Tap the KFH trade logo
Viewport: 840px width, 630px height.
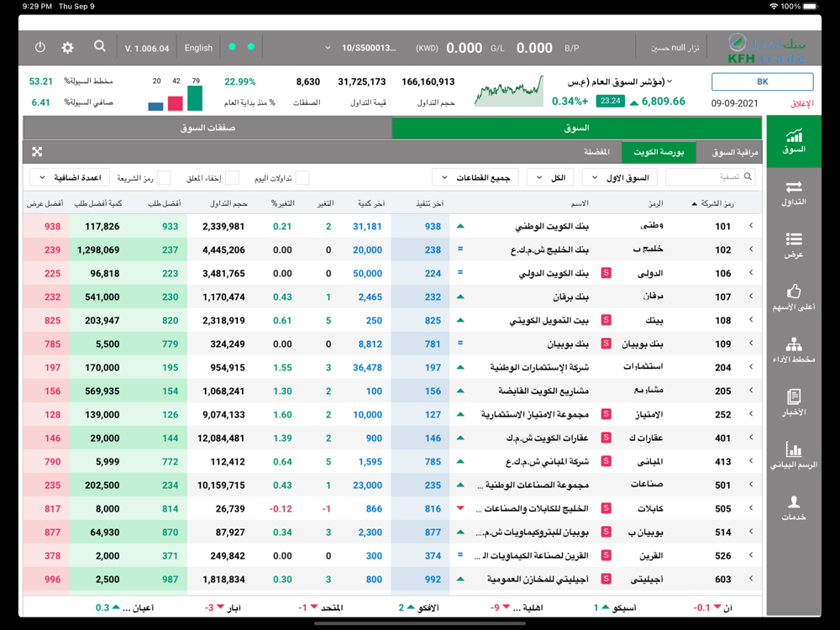[x=767, y=48]
